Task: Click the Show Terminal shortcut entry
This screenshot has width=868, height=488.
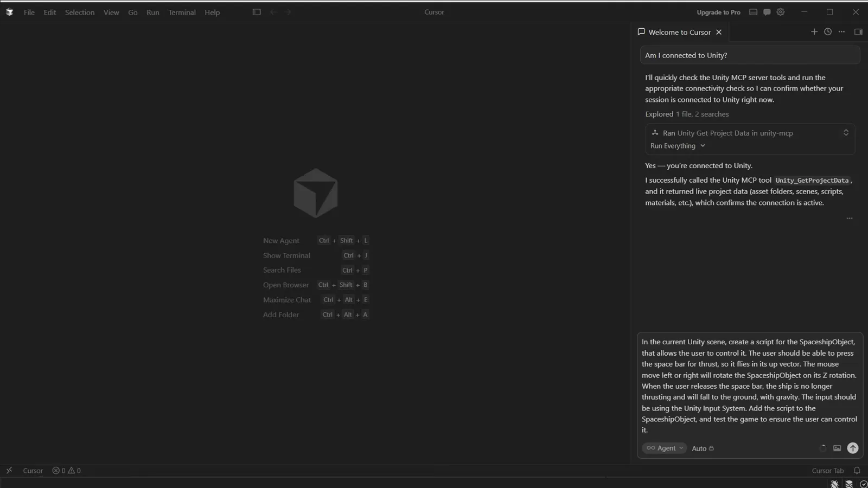Action: tap(316, 255)
